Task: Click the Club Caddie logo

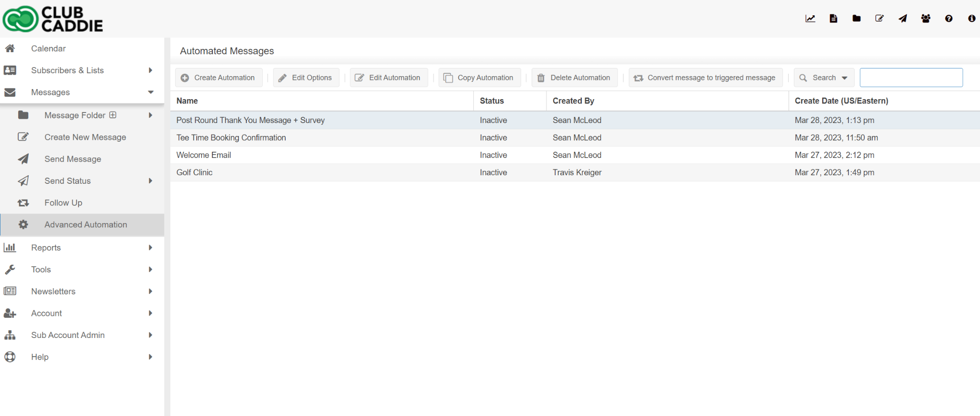Action: (x=53, y=19)
